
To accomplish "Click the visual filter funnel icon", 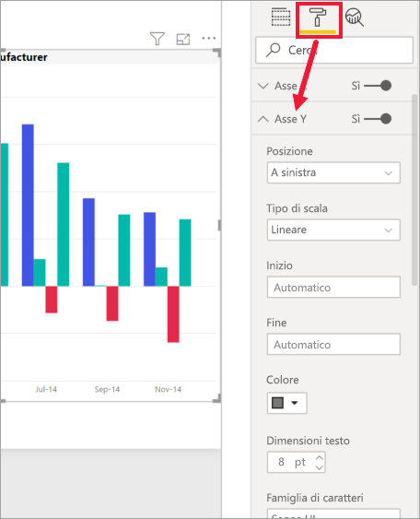I will click(157, 39).
